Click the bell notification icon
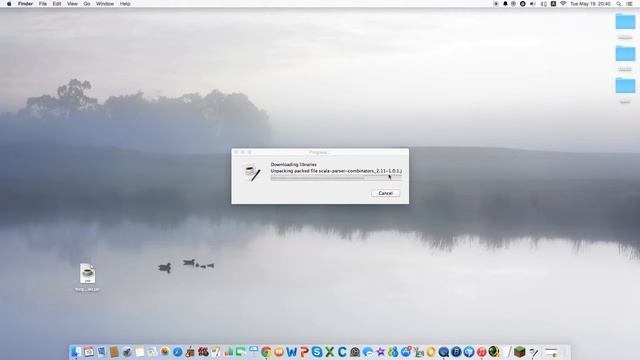The image size is (640, 360). click(x=505, y=4)
